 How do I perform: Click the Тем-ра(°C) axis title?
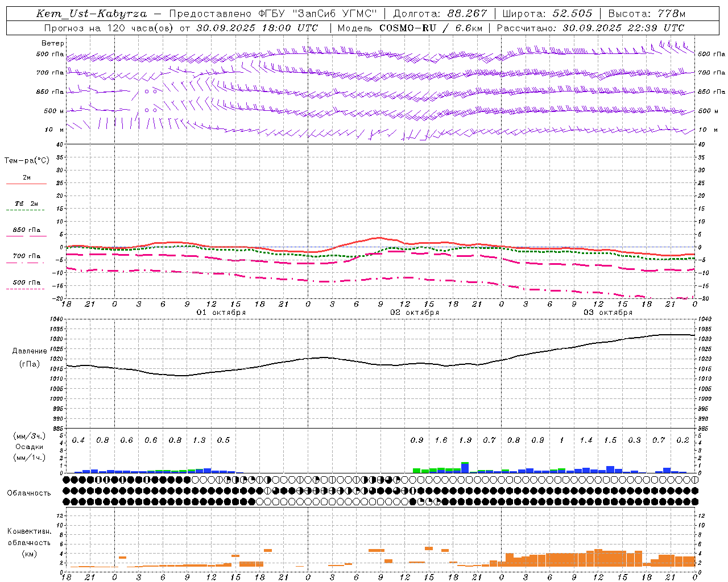tap(27, 161)
